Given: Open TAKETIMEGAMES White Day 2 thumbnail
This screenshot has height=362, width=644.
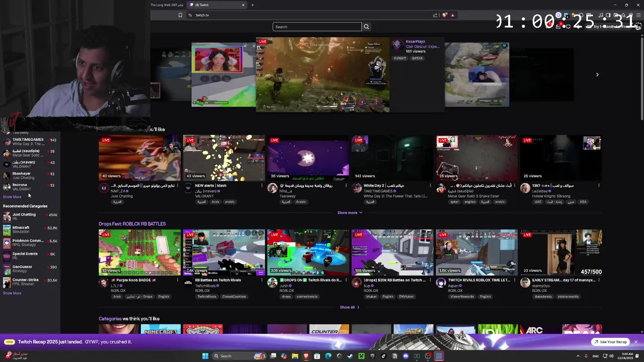Looking at the screenshot, I should 392,158.
